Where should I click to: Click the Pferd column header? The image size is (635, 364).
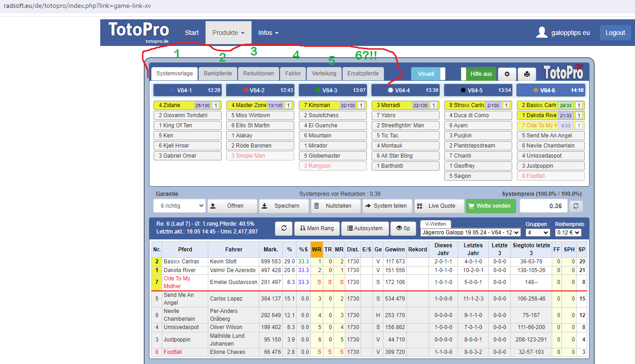[185, 250]
